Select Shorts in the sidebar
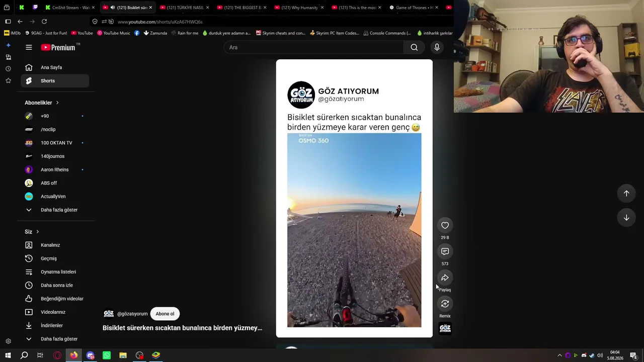Image resolution: width=644 pixels, height=362 pixels. coord(54,81)
